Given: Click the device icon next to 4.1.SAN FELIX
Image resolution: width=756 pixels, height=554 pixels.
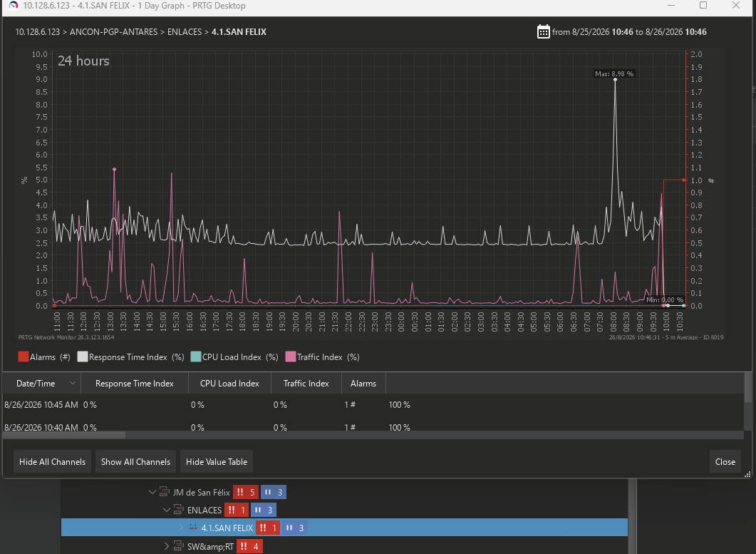Looking at the screenshot, I should pos(193,528).
